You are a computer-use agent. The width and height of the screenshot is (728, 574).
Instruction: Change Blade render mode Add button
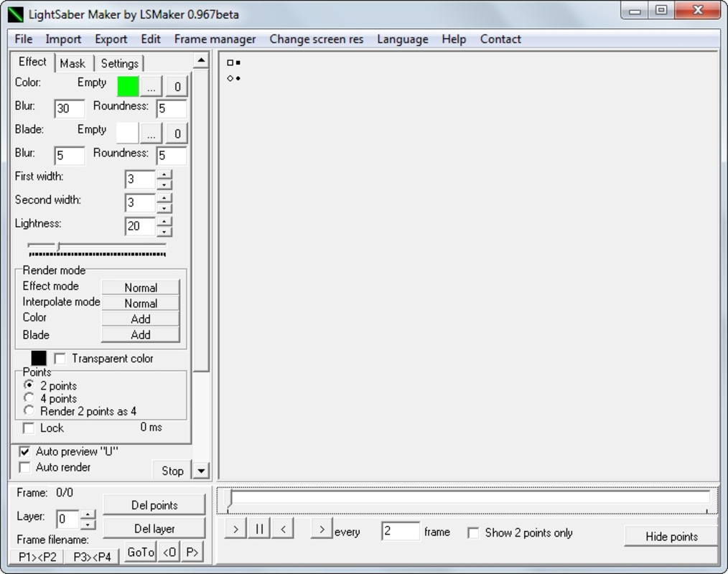141,334
